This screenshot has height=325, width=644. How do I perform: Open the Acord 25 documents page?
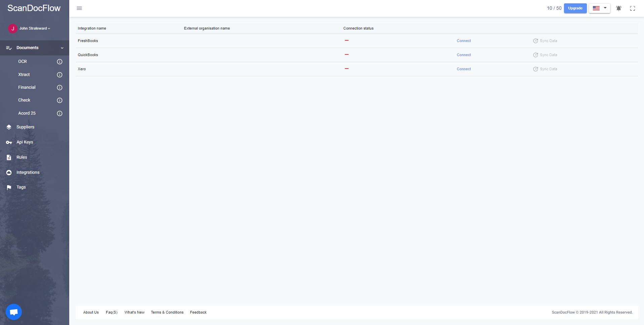tap(27, 113)
